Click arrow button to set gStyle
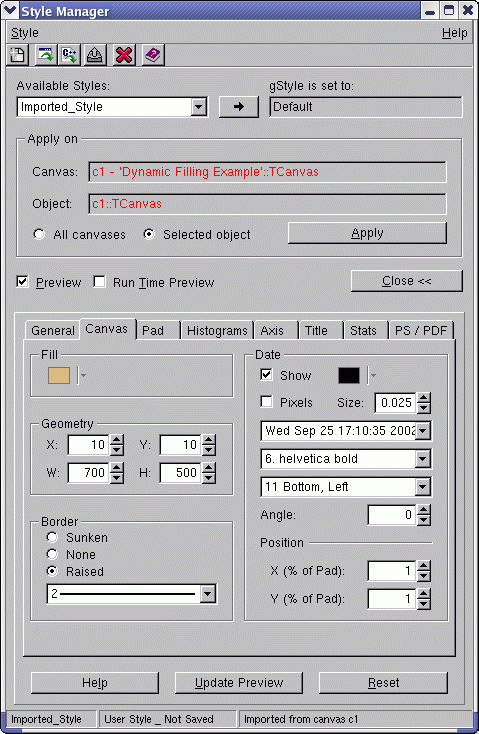The width and height of the screenshot is (479, 734). tap(239, 107)
